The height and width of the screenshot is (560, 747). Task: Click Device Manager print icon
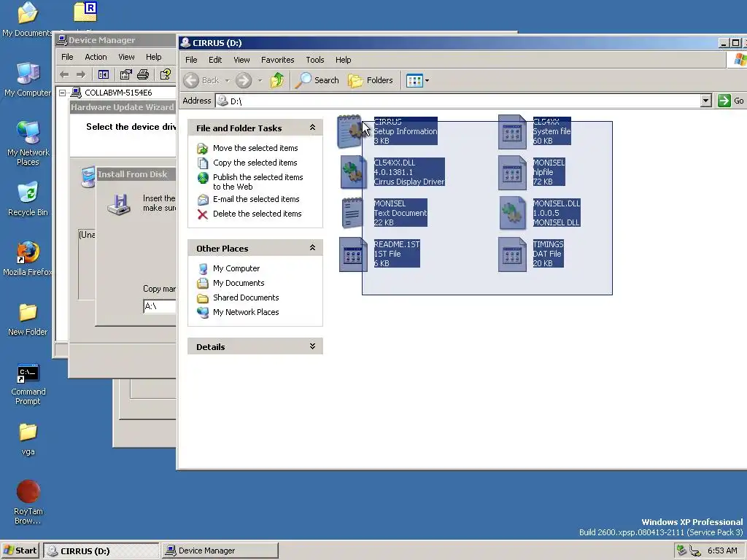(143, 75)
